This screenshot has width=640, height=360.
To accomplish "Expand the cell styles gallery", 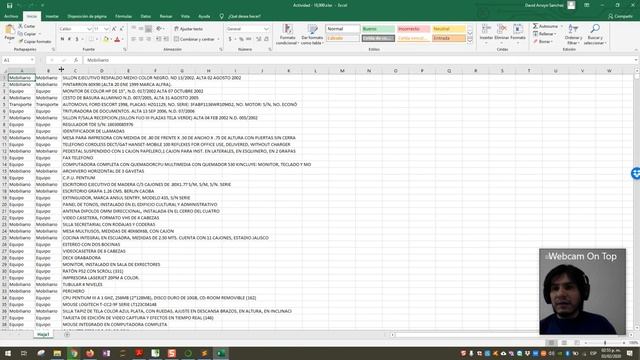I will pyautogui.click(x=470, y=40).
